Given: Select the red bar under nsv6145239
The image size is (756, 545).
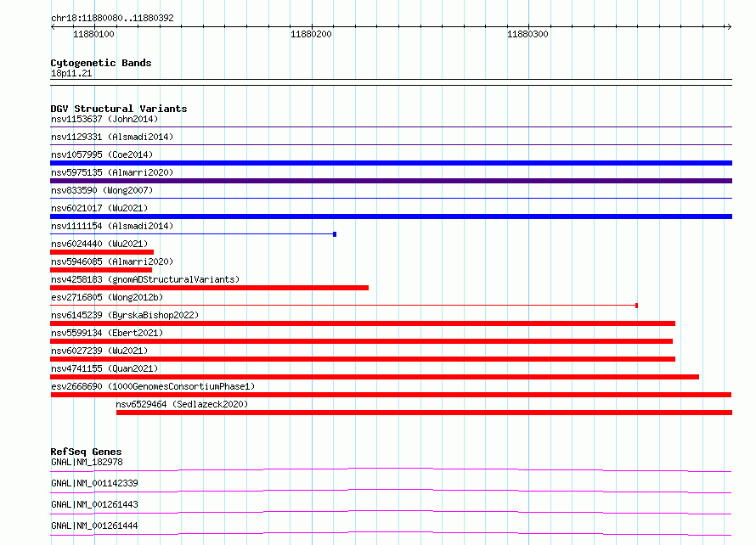Looking at the screenshot, I should click(363, 323).
